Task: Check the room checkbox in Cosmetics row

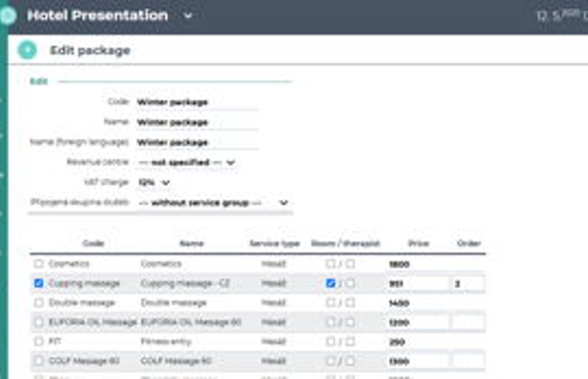Action: pyautogui.click(x=330, y=264)
